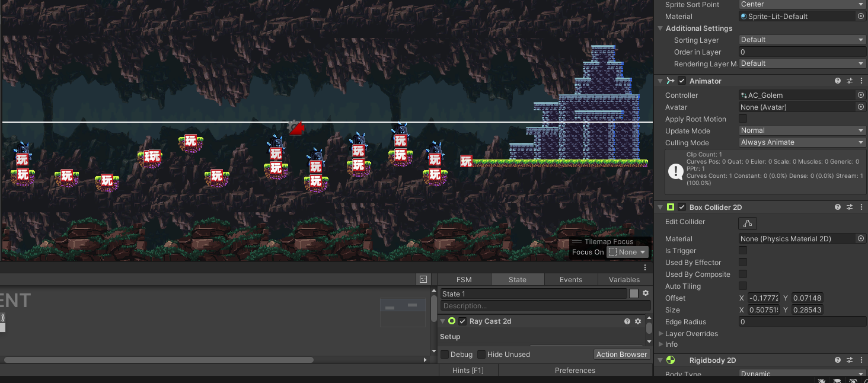Open Culling Mode dropdown

coord(802,142)
